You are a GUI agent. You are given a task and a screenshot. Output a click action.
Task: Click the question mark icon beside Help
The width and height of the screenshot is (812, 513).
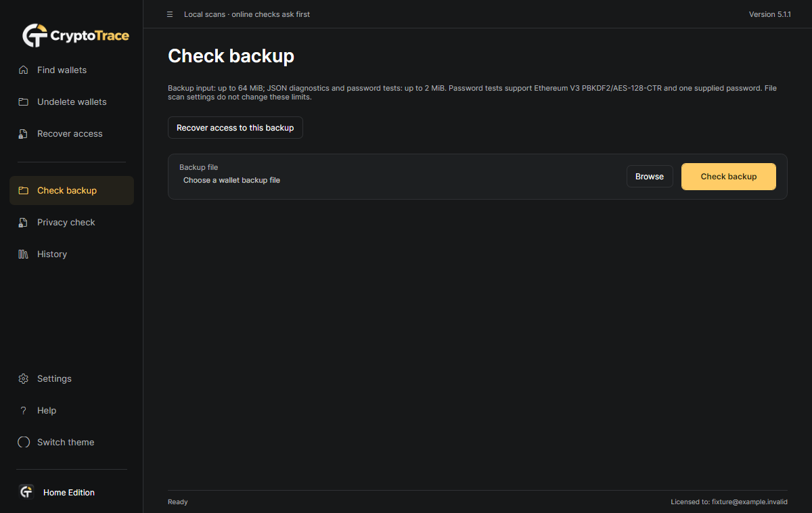[x=24, y=410]
